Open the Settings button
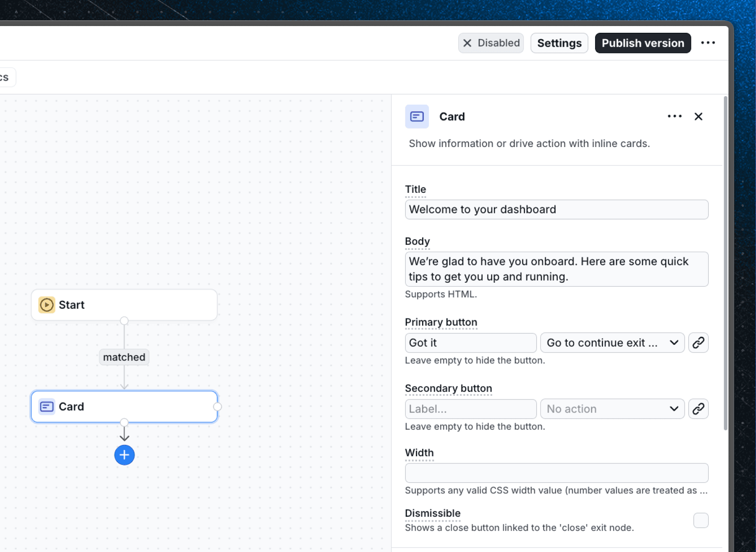 pos(559,43)
